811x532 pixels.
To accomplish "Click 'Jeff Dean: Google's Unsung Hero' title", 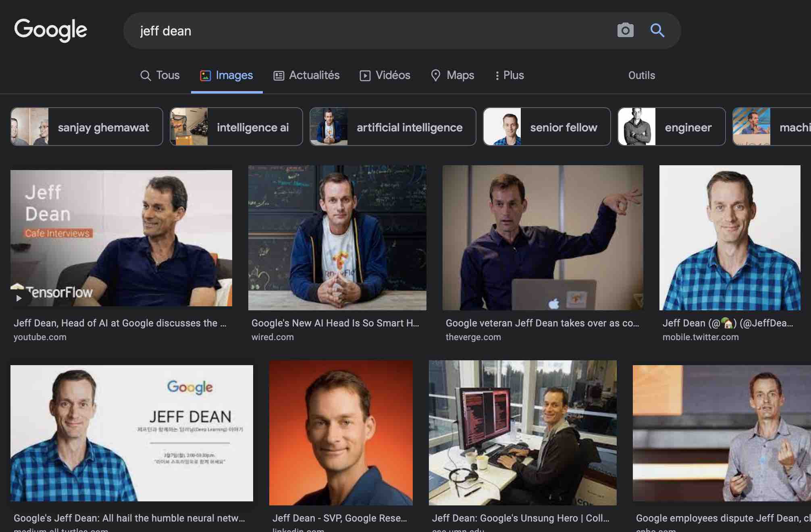I will click(x=520, y=518).
